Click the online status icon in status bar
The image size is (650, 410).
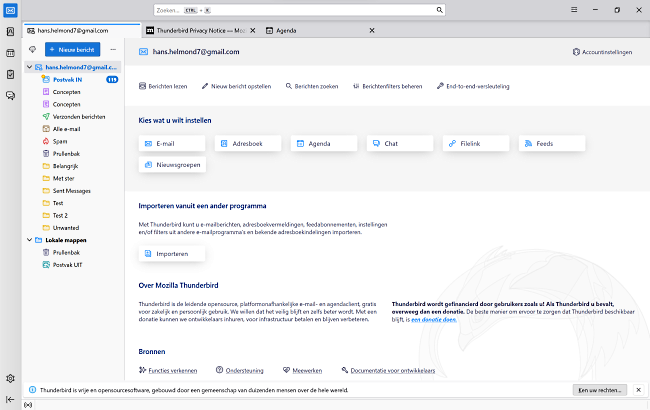pos(28,405)
